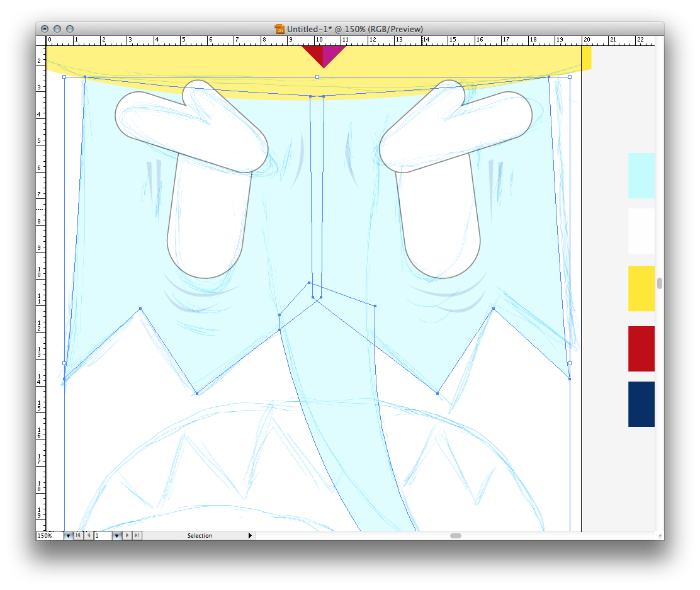The height and width of the screenshot is (590, 700).
Task: Click the 150% zoom input field
Action: tap(49, 536)
